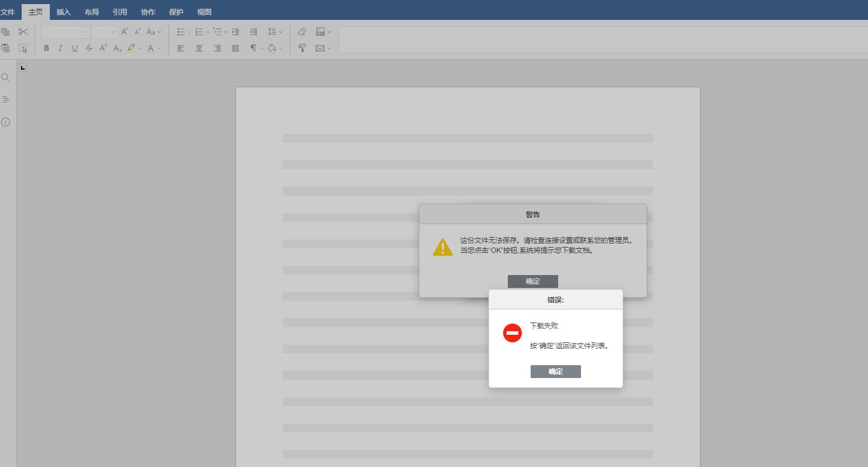Click the multilevel list icon
Screen dimensions: 868x467
(217, 32)
